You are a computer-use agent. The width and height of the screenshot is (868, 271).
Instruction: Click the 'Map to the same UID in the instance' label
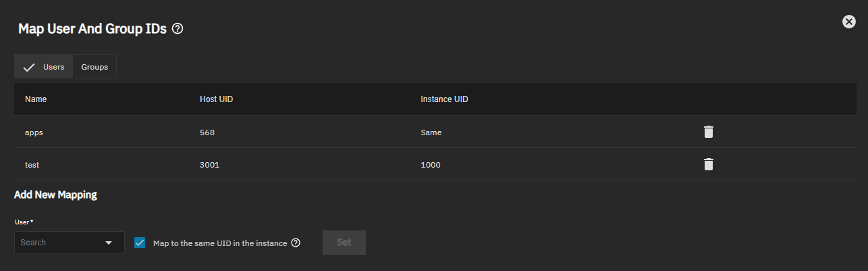click(220, 243)
